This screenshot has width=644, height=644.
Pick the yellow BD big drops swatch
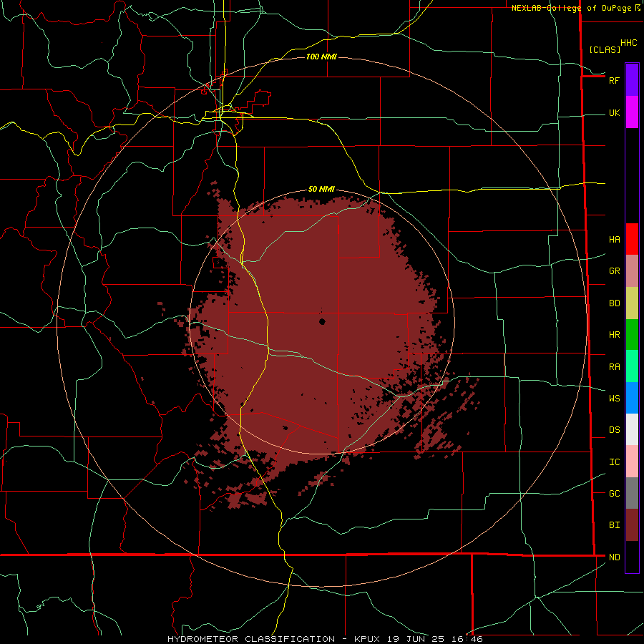coord(632,303)
